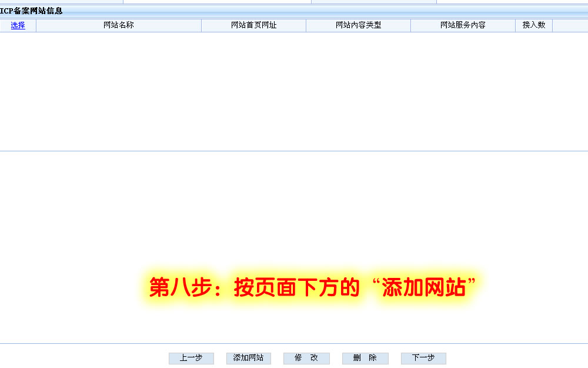This screenshot has width=588, height=368.
Task: Click the empty table area below 选择
Action: [18, 88]
